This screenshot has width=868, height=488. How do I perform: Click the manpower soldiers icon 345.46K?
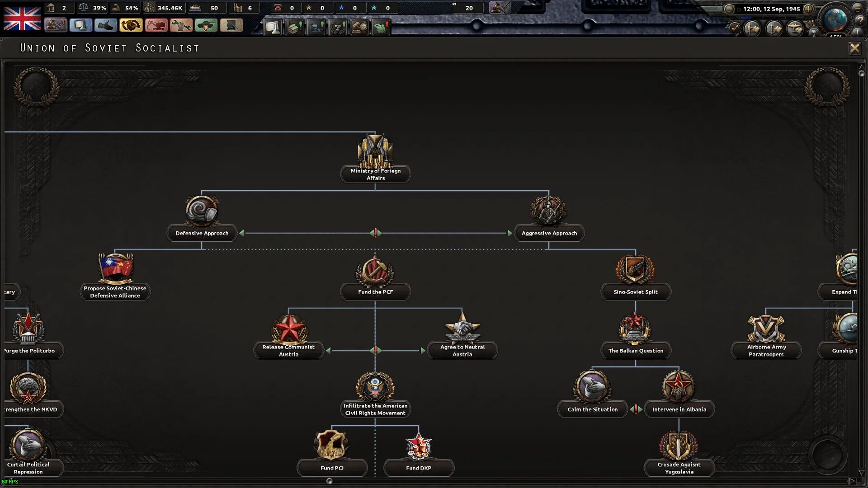coord(149,8)
